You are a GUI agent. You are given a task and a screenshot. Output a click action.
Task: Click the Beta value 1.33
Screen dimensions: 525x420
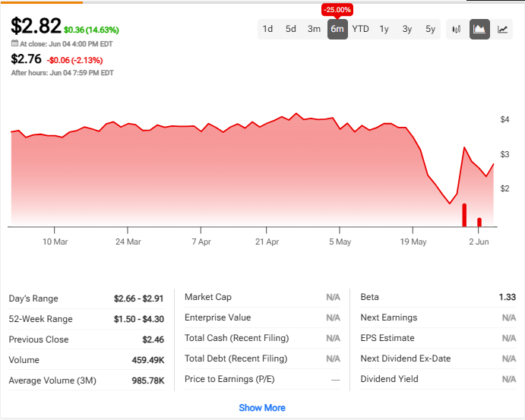[x=507, y=297]
